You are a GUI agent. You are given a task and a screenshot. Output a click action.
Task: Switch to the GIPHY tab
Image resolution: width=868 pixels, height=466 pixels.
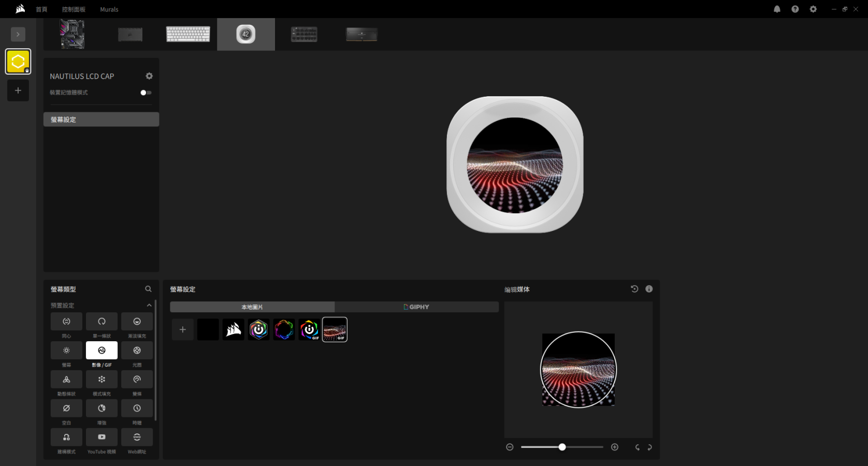(x=416, y=307)
